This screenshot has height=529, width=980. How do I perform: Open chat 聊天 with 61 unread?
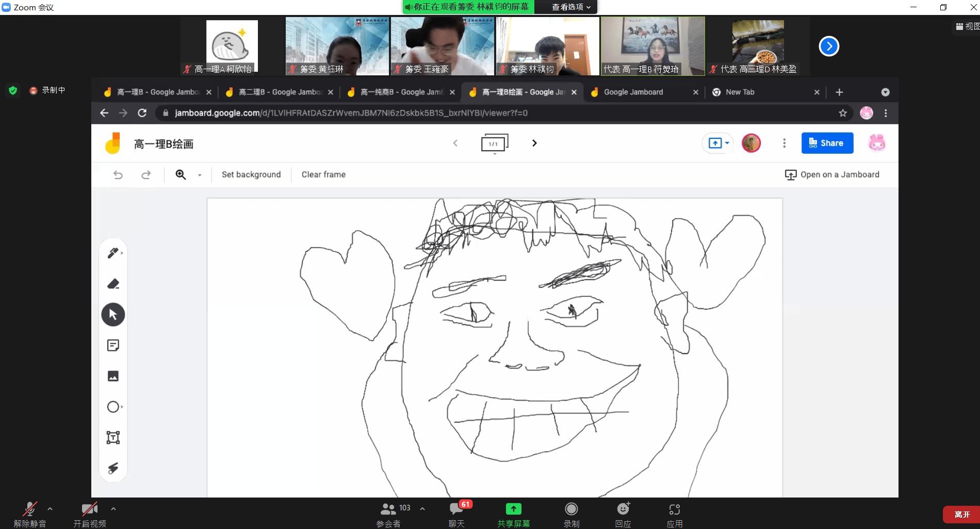point(457,515)
